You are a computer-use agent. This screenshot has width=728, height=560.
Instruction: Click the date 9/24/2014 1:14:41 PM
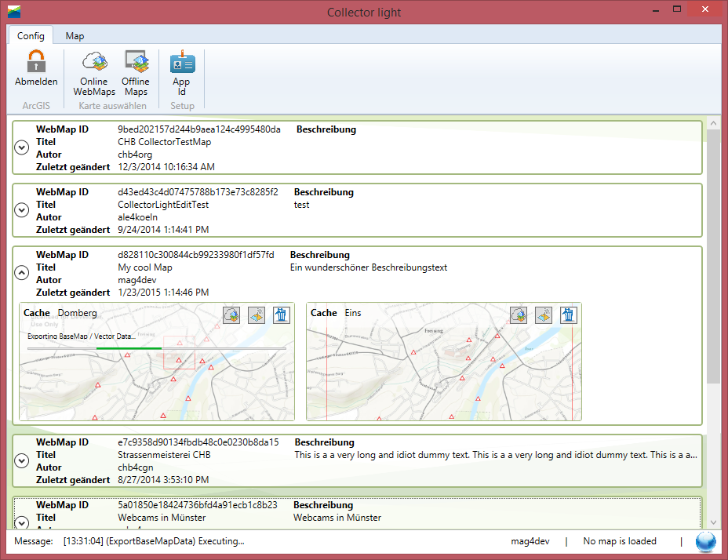(163, 230)
